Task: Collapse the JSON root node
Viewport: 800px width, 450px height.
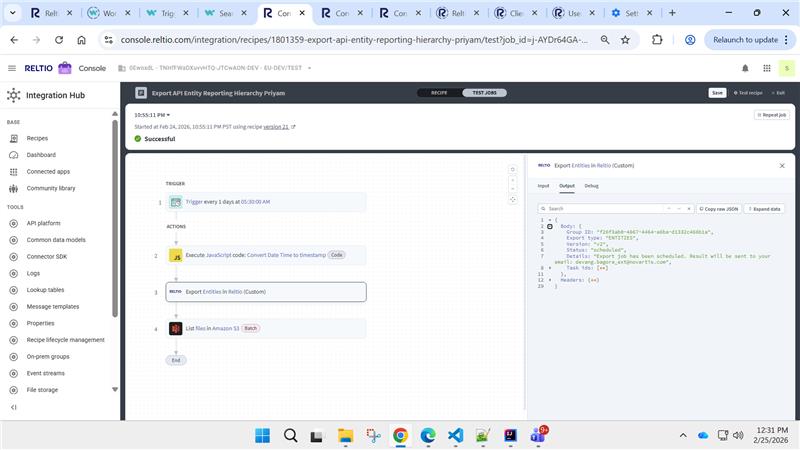Action: pos(549,220)
